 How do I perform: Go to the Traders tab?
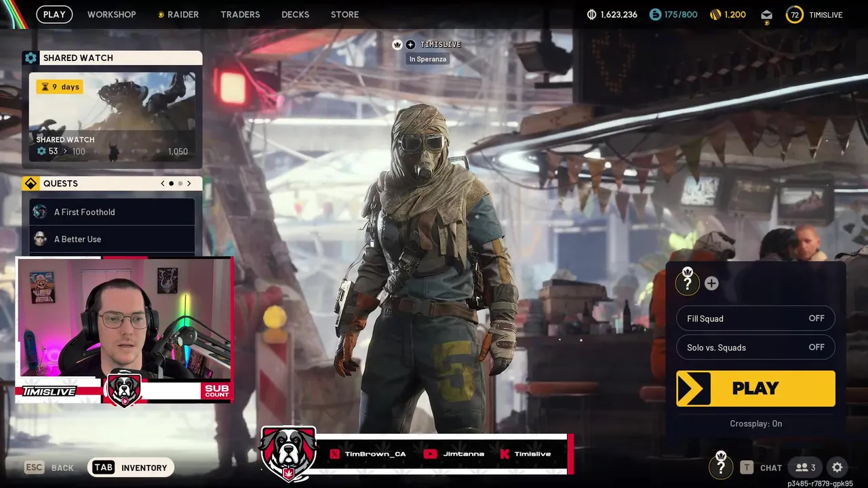[x=240, y=14]
